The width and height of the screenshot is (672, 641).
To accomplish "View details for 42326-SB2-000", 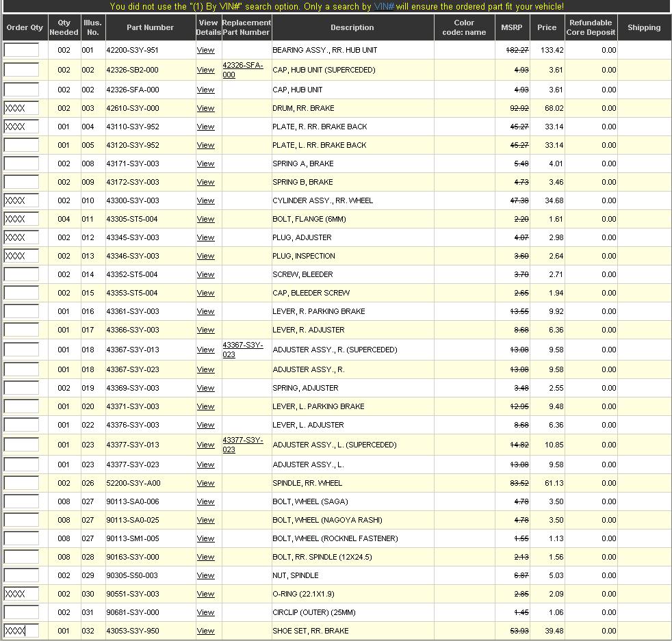I will pos(205,70).
